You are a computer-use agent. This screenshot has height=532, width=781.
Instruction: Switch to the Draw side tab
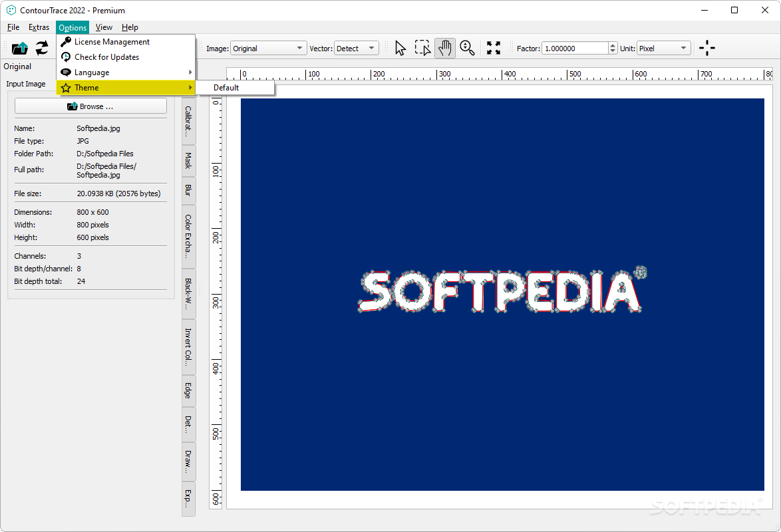pyautogui.click(x=188, y=462)
